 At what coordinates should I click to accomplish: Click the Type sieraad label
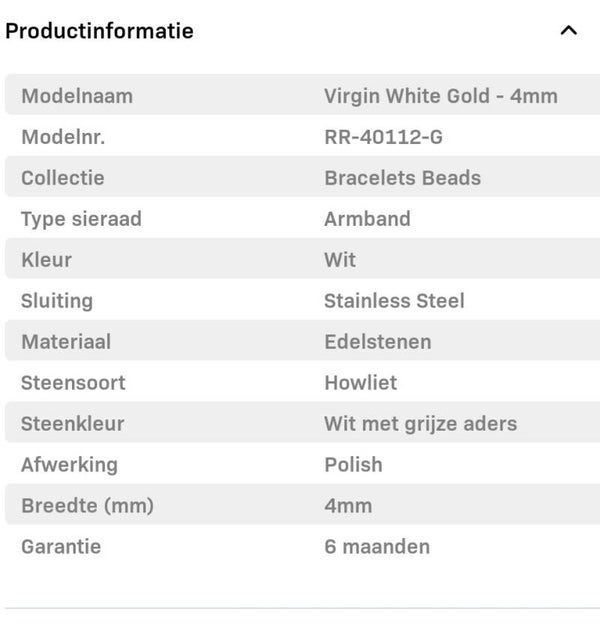pyautogui.click(x=81, y=219)
